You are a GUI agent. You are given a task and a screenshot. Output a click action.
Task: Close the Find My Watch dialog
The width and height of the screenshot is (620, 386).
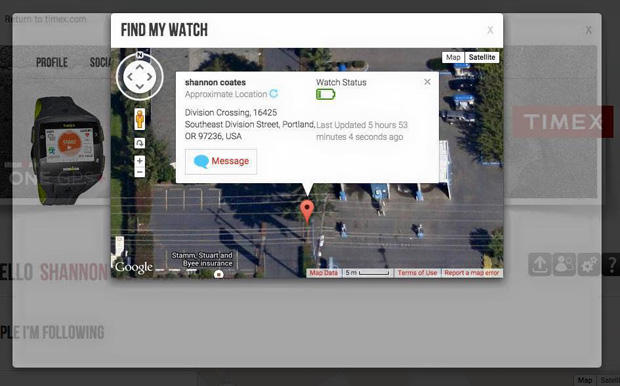tap(490, 30)
